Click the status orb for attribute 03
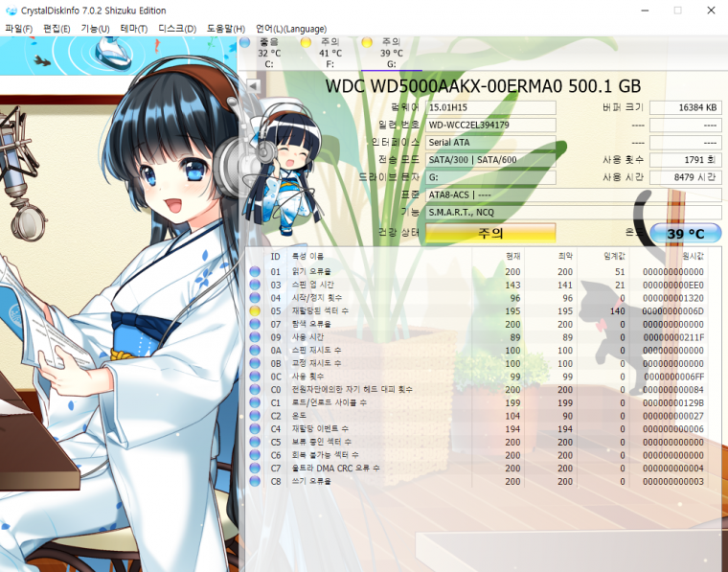The width and height of the screenshot is (728, 572). (255, 285)
